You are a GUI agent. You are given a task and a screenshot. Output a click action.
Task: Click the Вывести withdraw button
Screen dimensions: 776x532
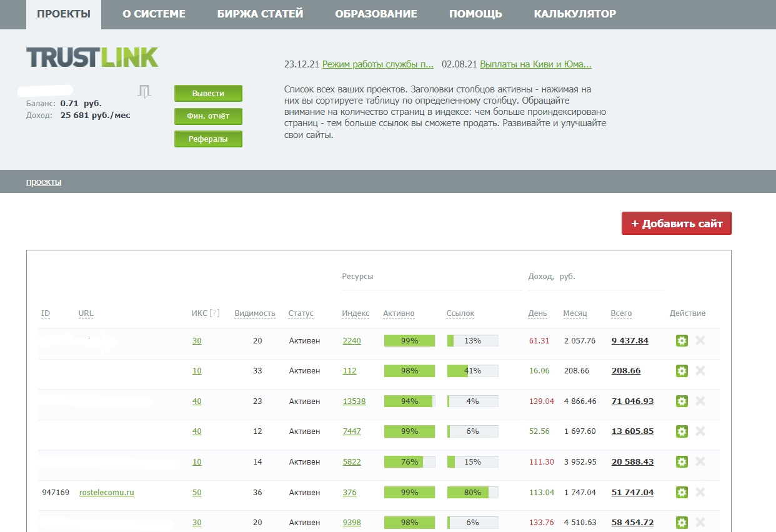(208, 94)
